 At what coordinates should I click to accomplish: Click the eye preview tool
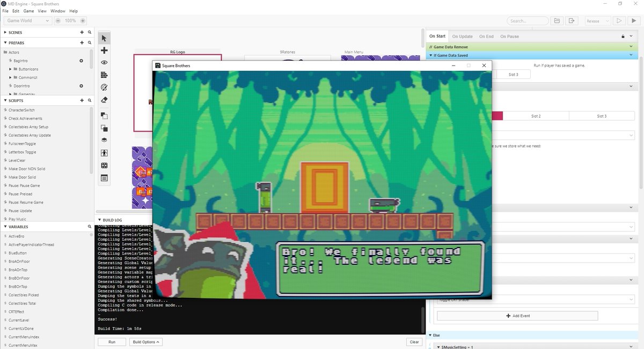pos(104,62)
